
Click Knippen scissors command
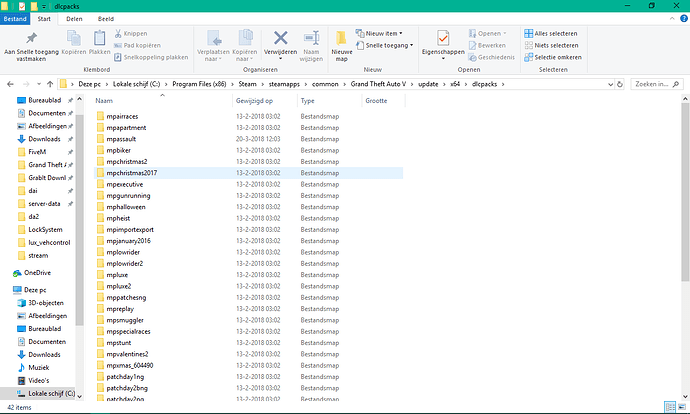(x=131, y=33)
